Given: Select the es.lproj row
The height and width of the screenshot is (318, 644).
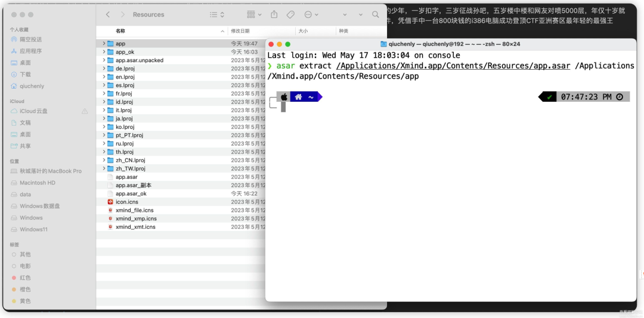Looking at the screenshot, I should [x=181, y=85].
